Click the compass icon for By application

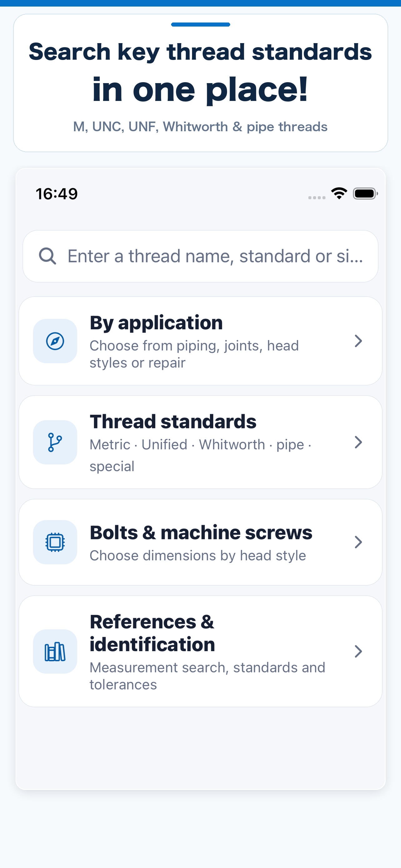pyautogui.click(x=55, y=341)
